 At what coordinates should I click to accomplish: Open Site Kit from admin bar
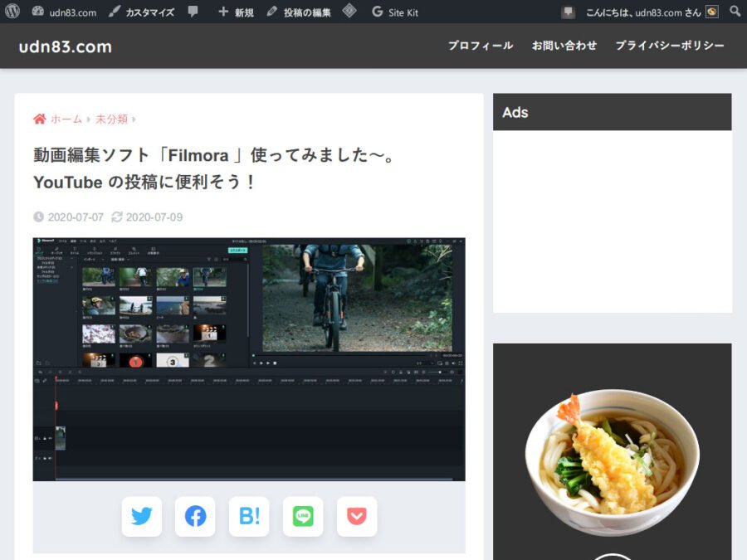[395, 12]
